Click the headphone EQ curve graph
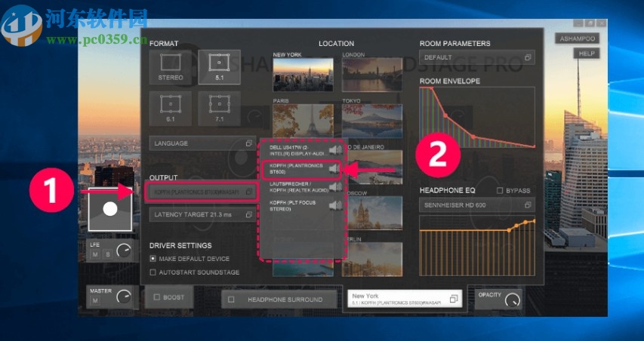This screenshot has height=341, width=644. [477, 245]
